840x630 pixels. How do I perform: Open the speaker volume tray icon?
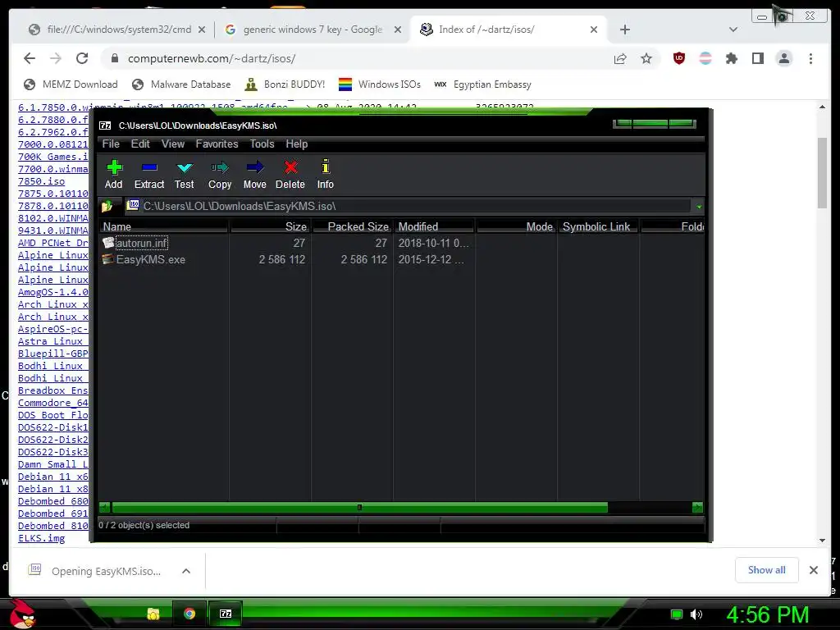pos(696,614)
